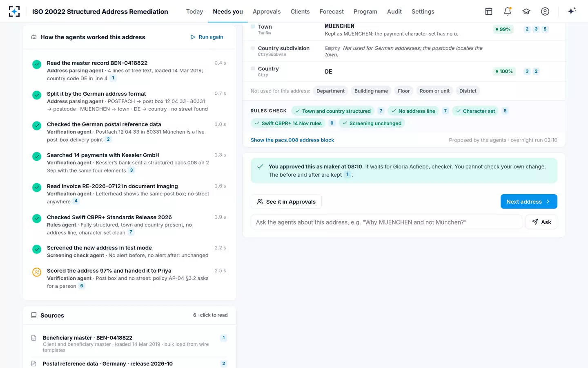588x368 pixels.
Task: Click the app logo icon
Action: click(x=14, y=11)
